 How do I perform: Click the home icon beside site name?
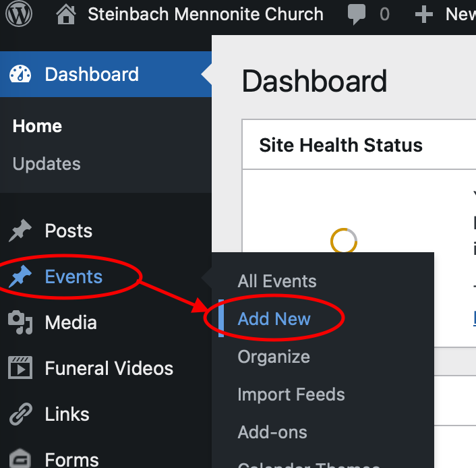66,14
